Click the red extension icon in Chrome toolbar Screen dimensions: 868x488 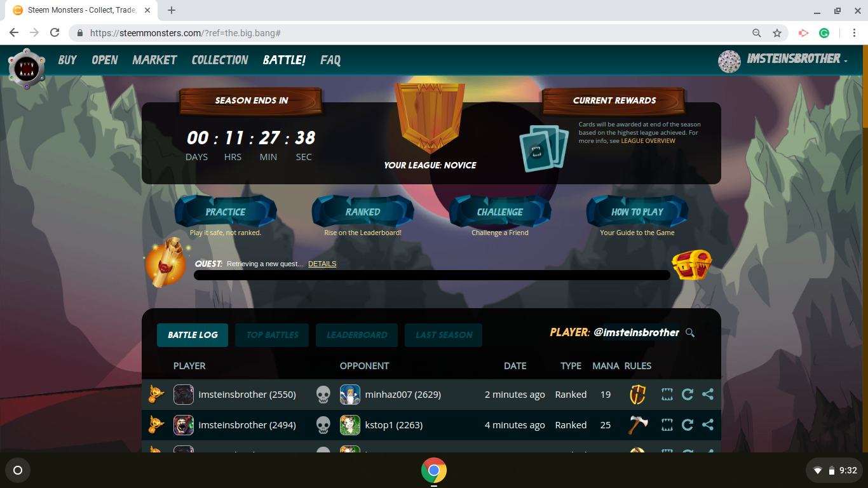[x=803, y=33]
